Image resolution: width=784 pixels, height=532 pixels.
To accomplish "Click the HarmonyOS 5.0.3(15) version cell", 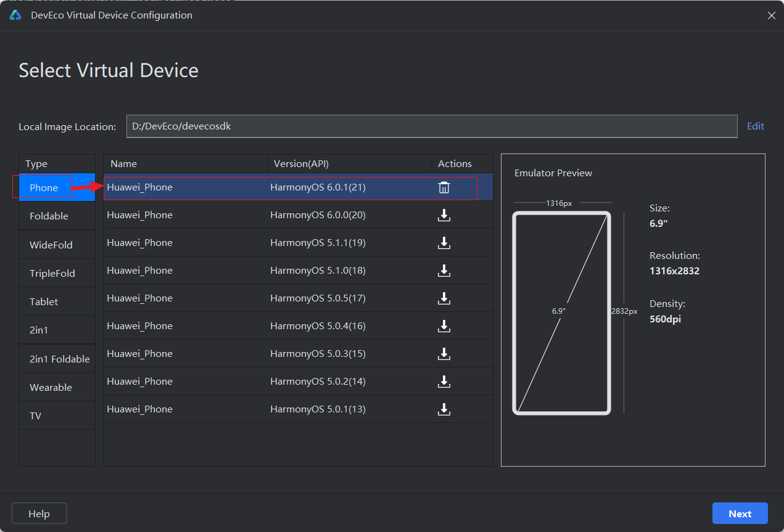I will pos(318,354).
